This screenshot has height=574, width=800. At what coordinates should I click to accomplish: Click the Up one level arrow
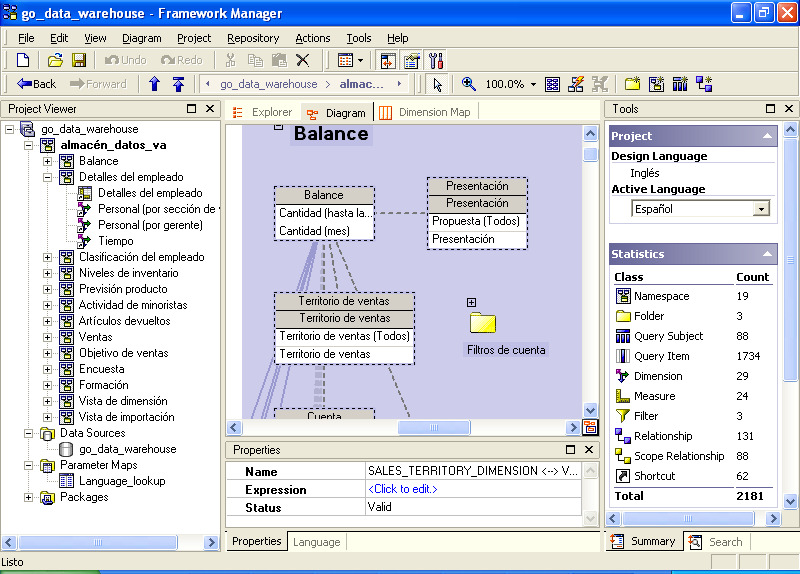tap(154, 84)
